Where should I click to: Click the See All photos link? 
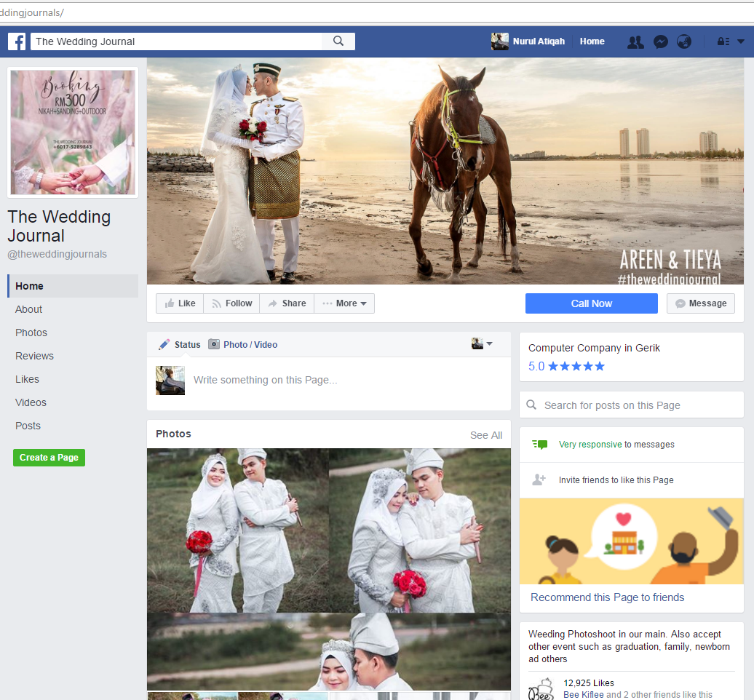pyautogui.click(x=485, y=435)
